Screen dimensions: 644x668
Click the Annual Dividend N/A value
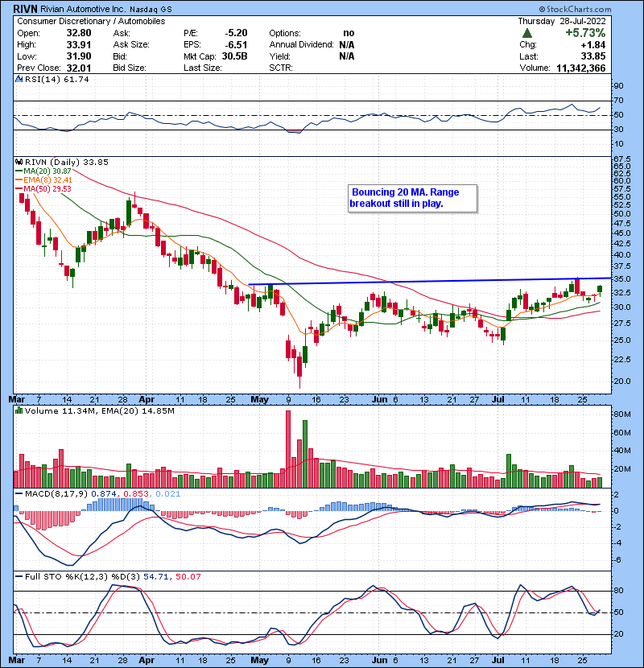347,44
